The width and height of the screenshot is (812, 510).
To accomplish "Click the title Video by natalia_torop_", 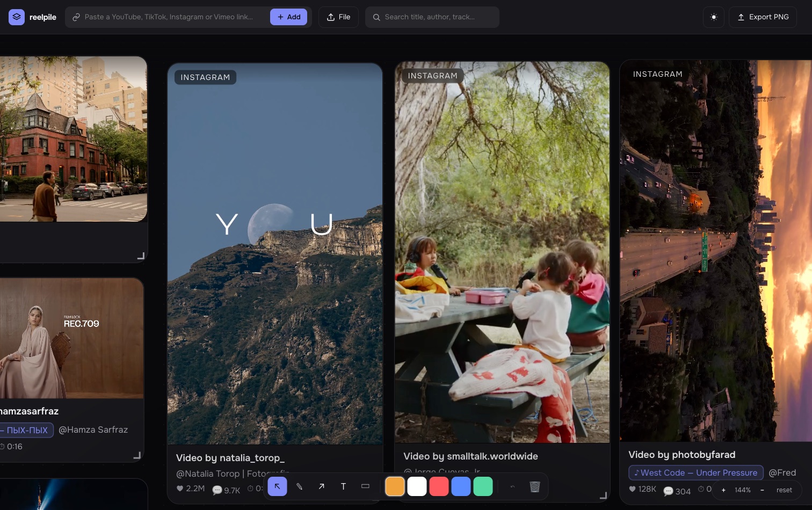I will 230,458.
